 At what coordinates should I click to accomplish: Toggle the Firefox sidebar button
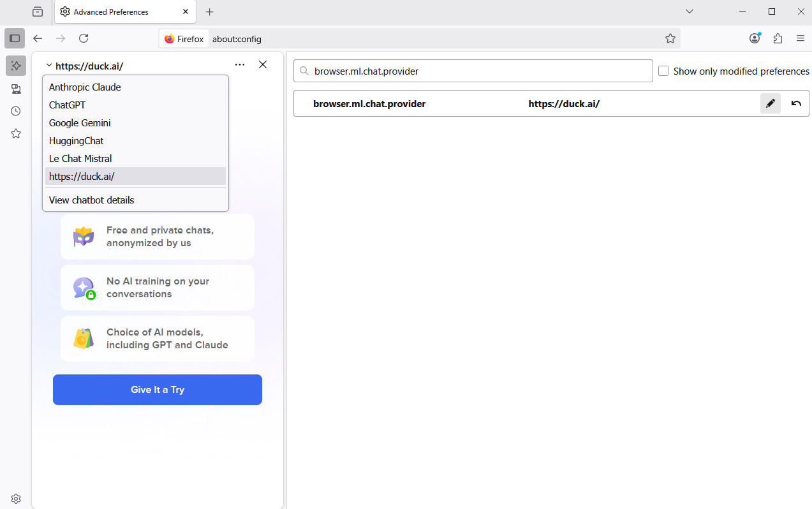15,38
